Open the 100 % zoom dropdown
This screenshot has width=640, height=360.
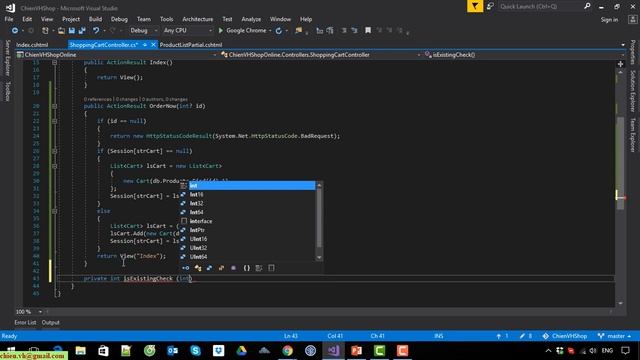pyautogui.click(x=40, y=312)
